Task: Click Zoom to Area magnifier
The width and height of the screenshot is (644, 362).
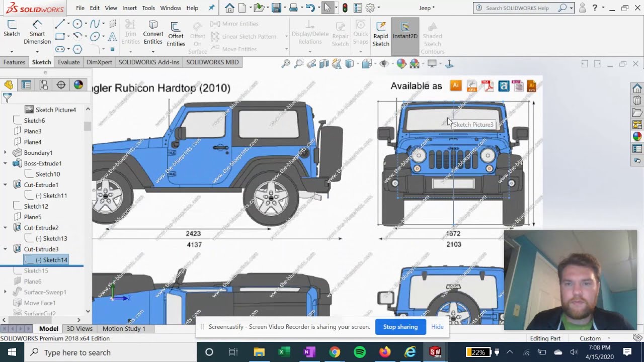Action: click(x=298, y=64)
